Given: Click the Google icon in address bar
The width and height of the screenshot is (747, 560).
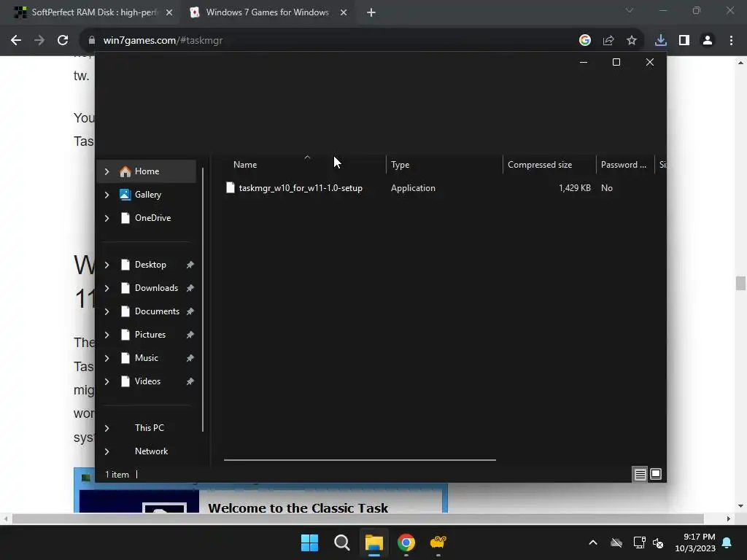Looking at the screenshot, I should 585,41.
